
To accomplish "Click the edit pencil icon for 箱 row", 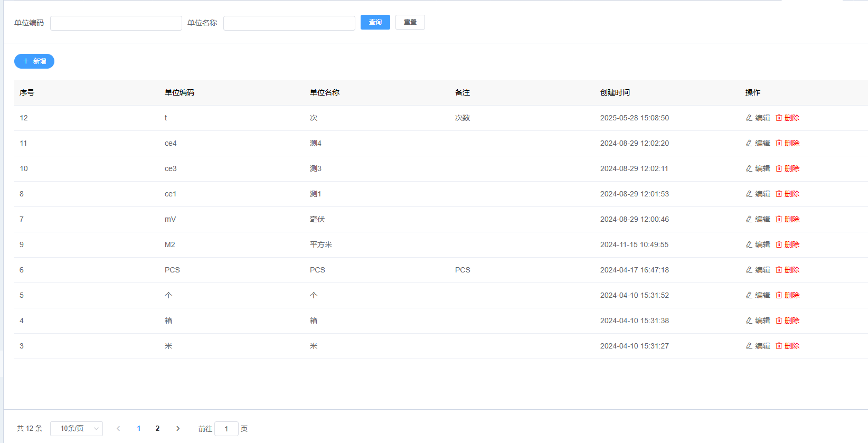I will [749, 321].
